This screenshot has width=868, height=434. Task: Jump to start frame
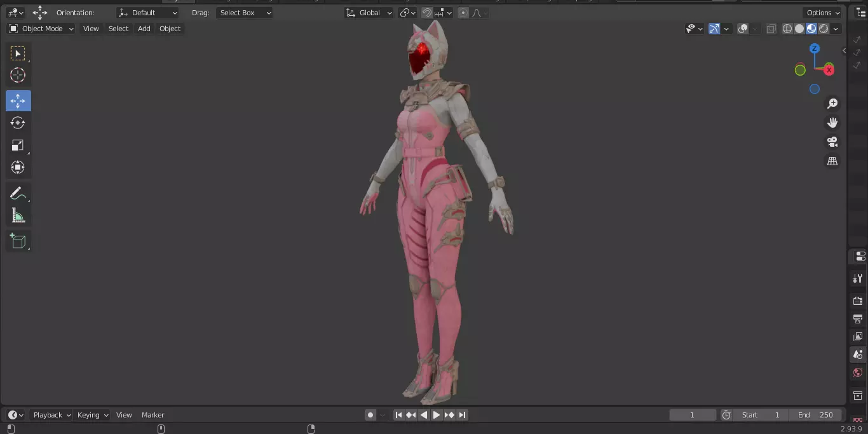pos(398,415)
